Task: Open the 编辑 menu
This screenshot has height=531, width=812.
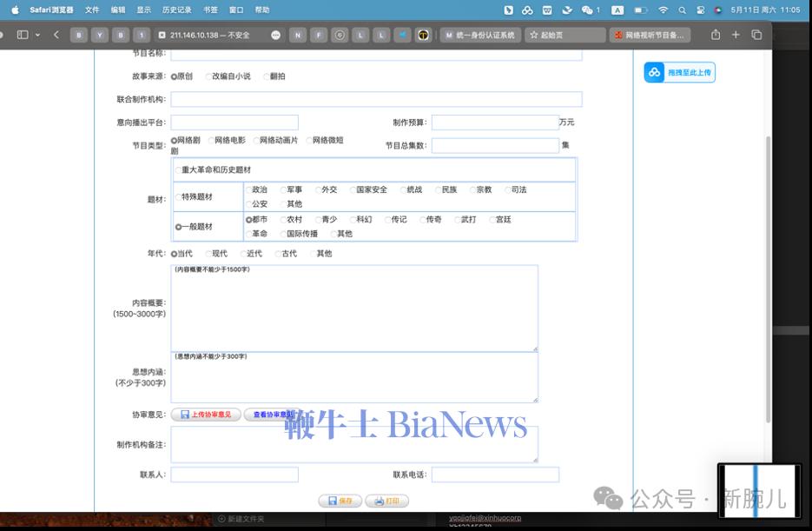Action: (117, 10)
